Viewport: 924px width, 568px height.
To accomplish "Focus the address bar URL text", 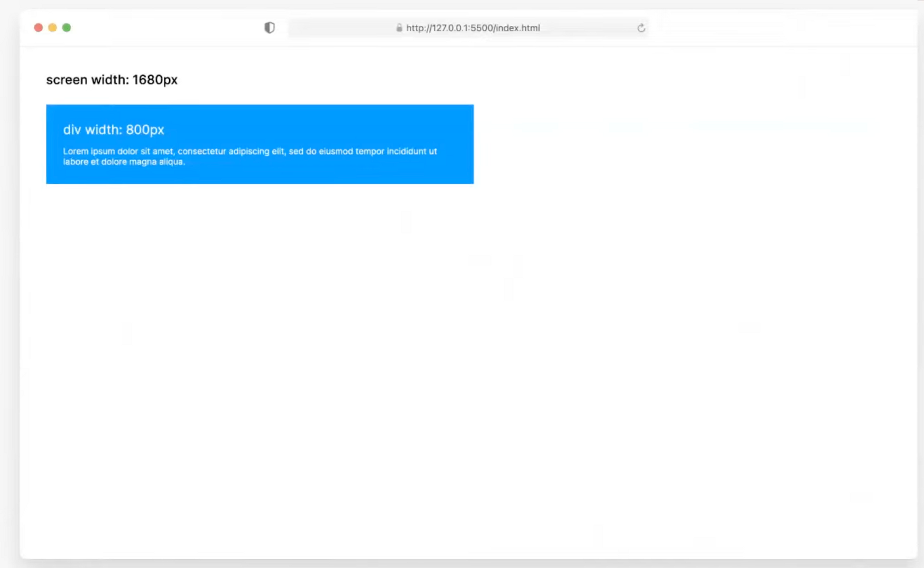I will [x=473, y=28].
